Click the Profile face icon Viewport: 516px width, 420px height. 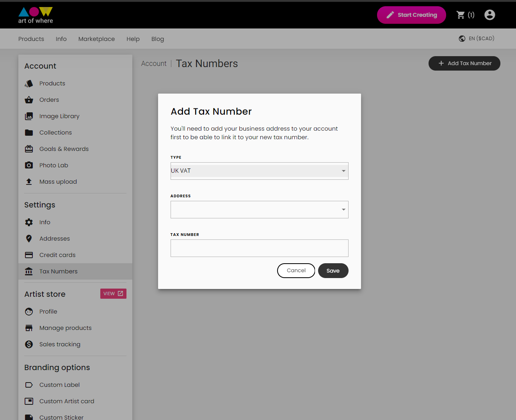pyautogui.click(x=29, y=312)
